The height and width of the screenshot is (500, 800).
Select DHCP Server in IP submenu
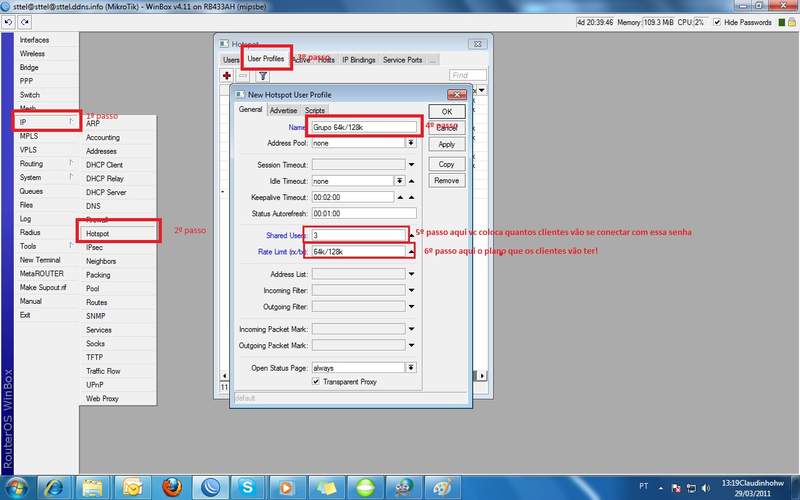pos(118,192)
